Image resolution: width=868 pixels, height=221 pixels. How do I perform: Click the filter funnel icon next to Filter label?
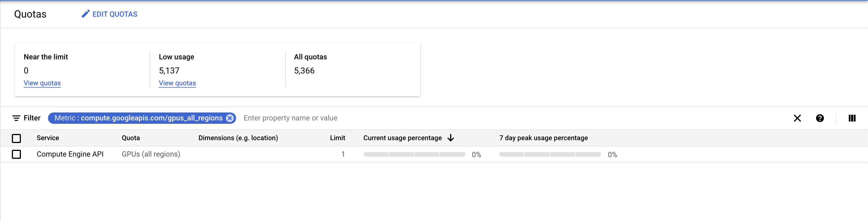(x=16, y=118)
